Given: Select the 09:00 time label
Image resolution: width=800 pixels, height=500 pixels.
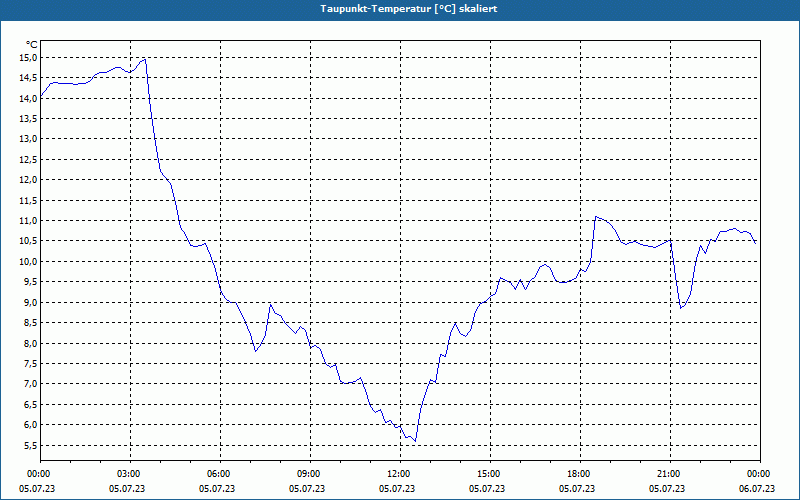Looking at the screenshot, I should click(x=309, y=474).
